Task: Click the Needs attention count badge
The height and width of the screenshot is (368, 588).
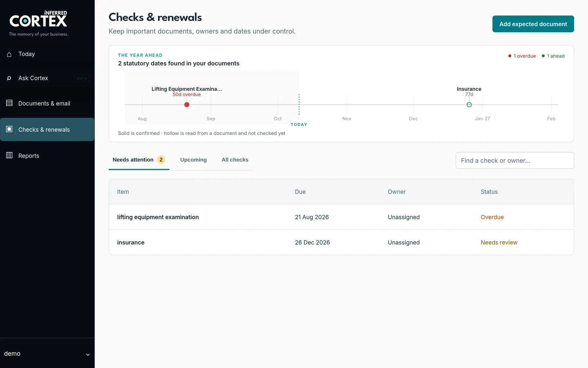Action: pos(161,160)
